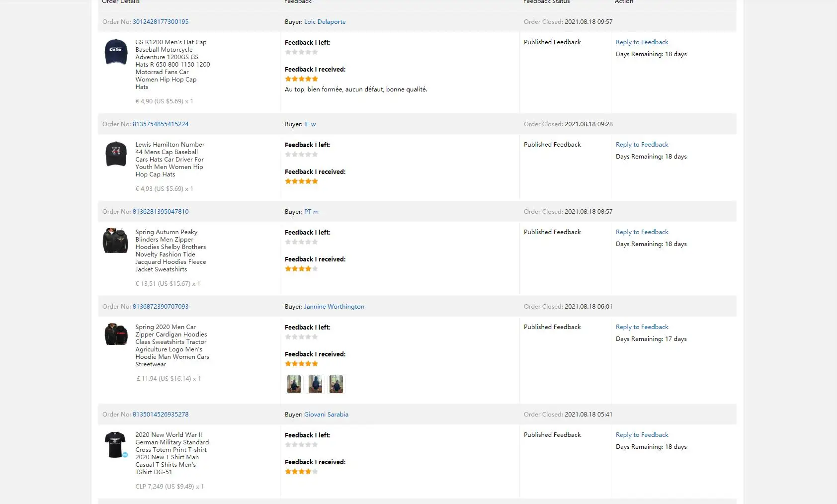837x504 pixels.
Task: Reply to Feedback for Jannine Worthington order
Action: pos(642,327)
